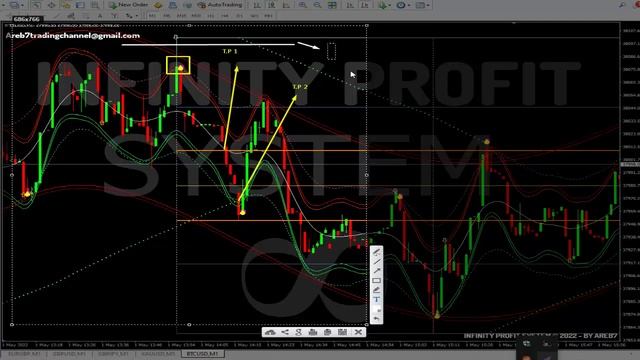
Task: Open search magnifier at top right
Action: point(622,5)
